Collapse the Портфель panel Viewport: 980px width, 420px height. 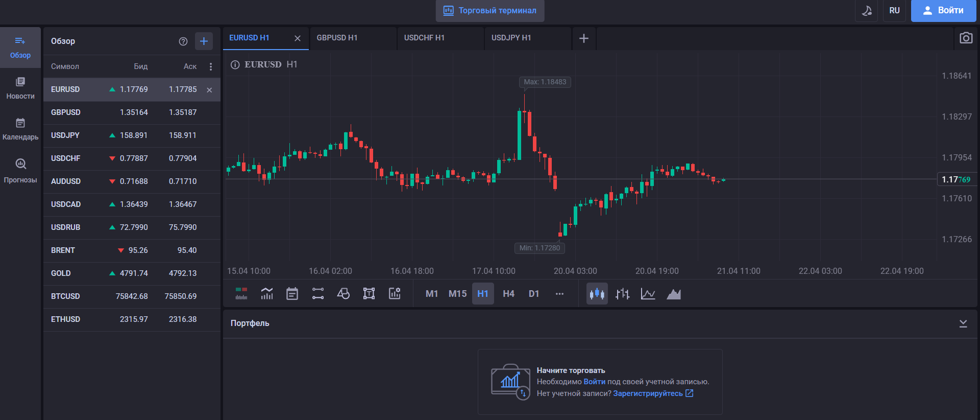click(963, 323)
